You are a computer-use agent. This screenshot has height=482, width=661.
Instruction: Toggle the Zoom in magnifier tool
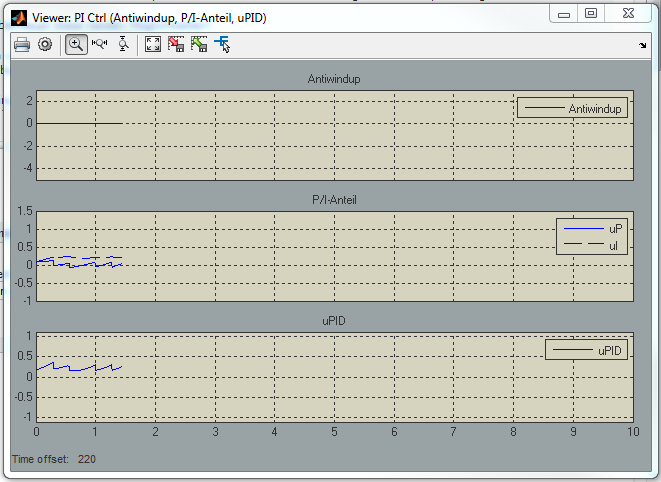point(76,44)
